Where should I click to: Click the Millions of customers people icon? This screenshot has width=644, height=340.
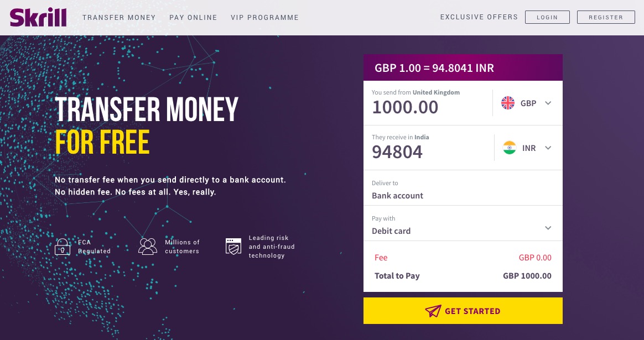[148, 247]
